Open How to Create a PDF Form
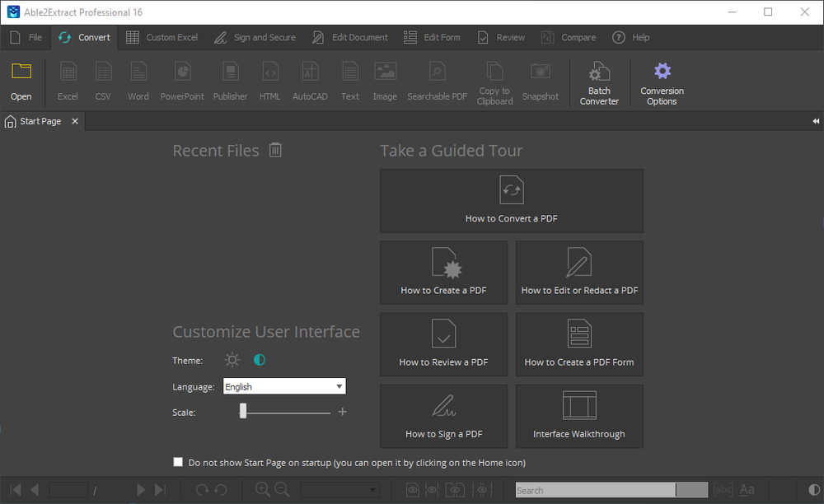Image resolution: width=824 pixels, height=504 pixels. click(x=579, y=344)
